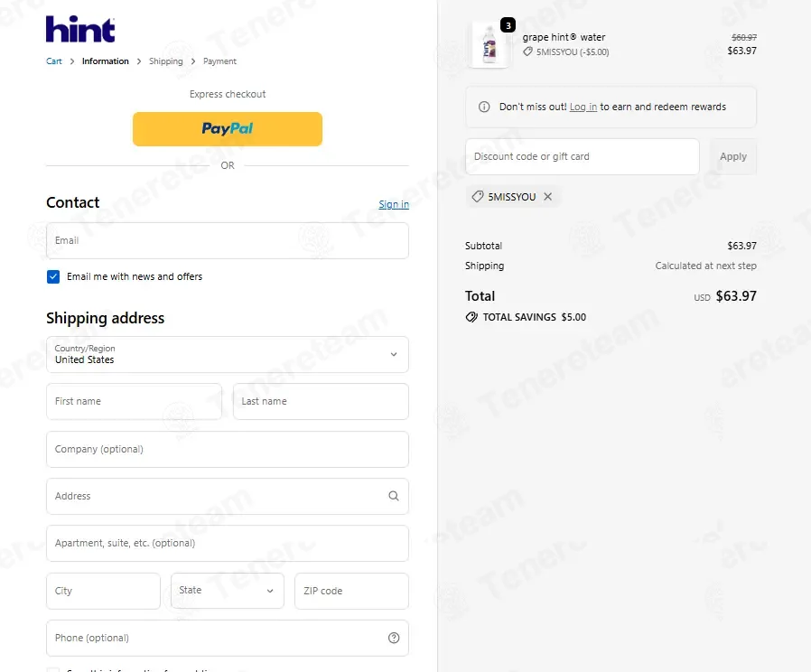Click the total savings tag icon
Viewport: 811px width, 672px height.
[471, 317]
